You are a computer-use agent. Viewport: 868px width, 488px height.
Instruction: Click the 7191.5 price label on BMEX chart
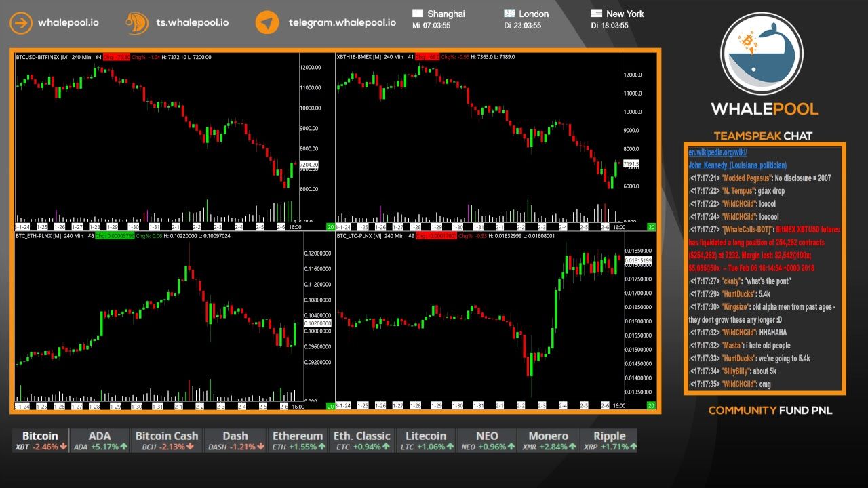point(631,164)
